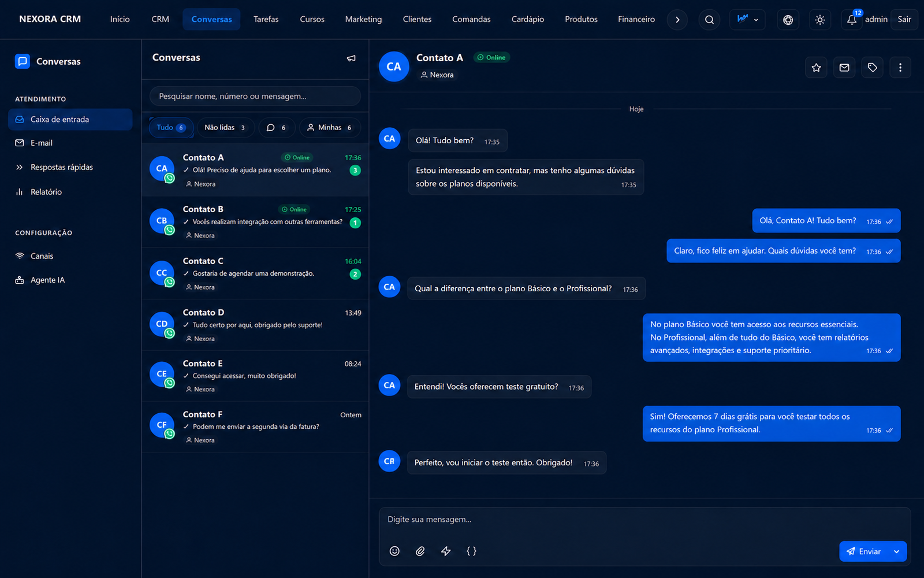This screenshot has height=578, width=924.
Task: Select the chat bubble filter tab with 6
Action: [x=277, y=128]
